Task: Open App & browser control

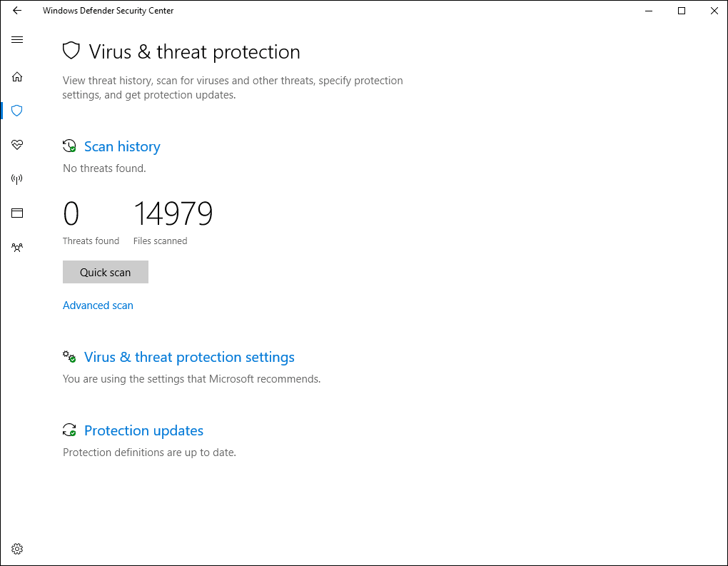Action: click(x=16, y=213)
